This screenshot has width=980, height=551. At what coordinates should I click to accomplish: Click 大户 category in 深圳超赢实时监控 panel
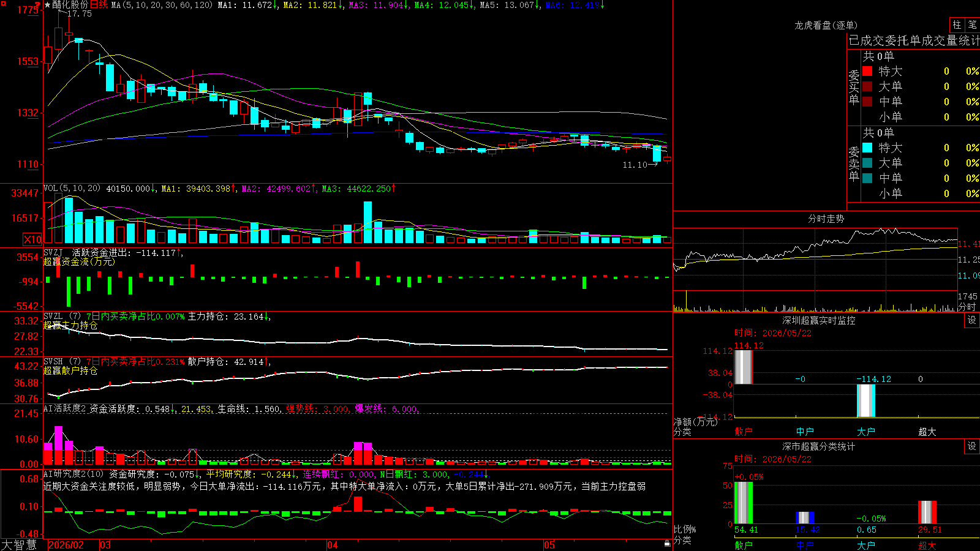pos(866,432)
